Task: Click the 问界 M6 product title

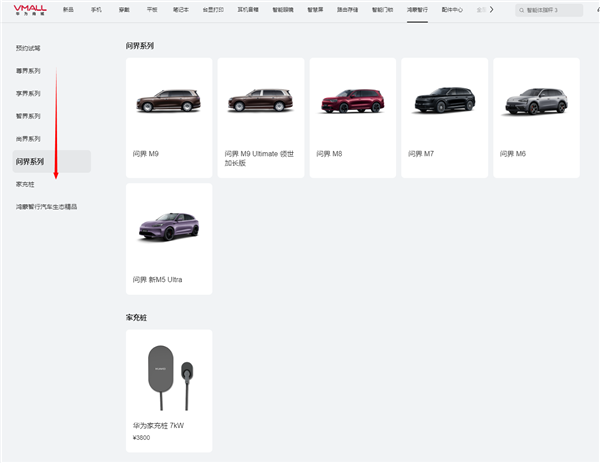Action: 513,154
